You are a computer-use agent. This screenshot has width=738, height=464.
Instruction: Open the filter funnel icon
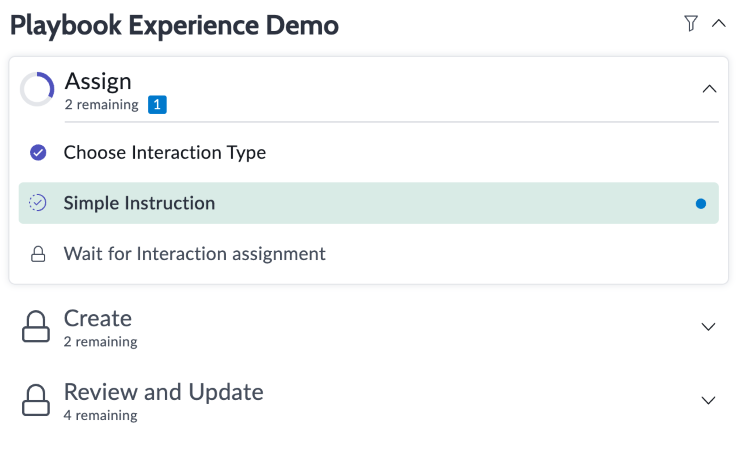pyautogui.click(x=690, y=23)
